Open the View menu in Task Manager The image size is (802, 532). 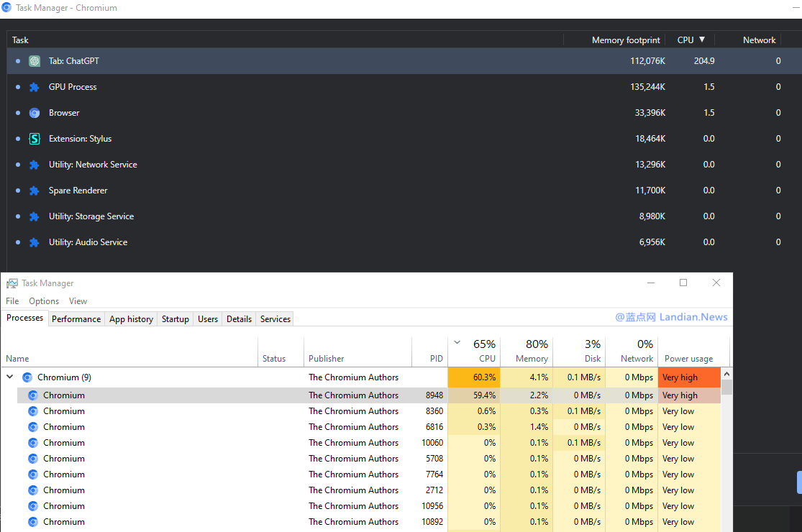click(78, 301)
